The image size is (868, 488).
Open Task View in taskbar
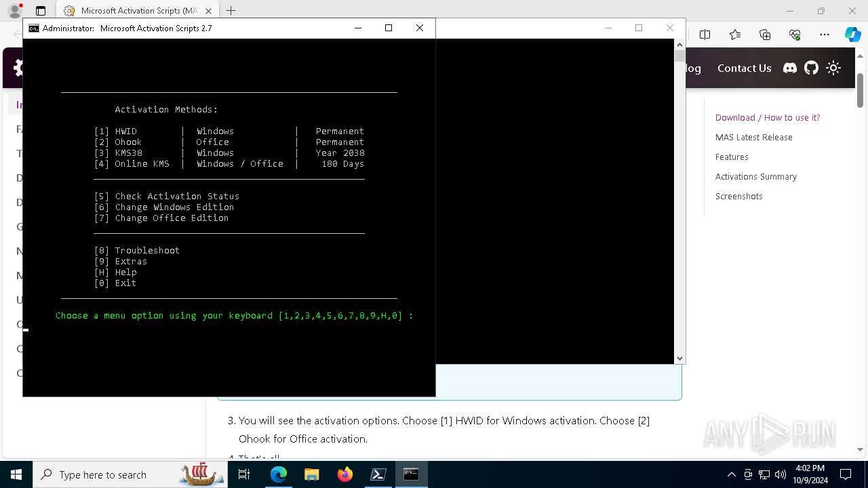tap(245, 474)
